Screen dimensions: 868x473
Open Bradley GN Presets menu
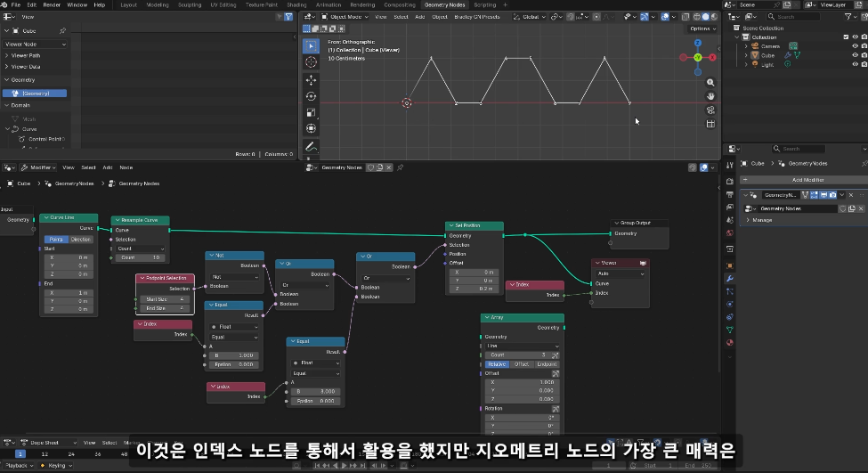[477, 17]
